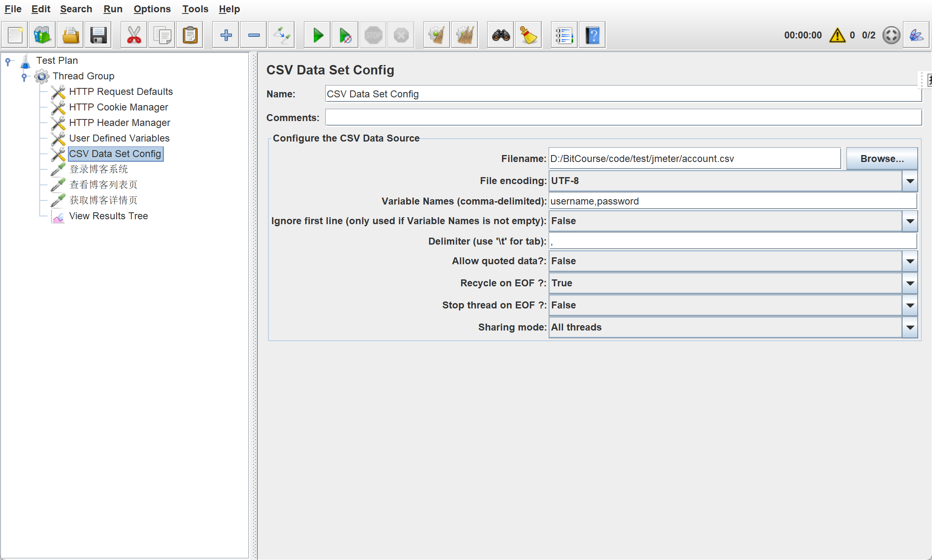
Task: Select View Results Tree in the tree
Action: point(108,216)
